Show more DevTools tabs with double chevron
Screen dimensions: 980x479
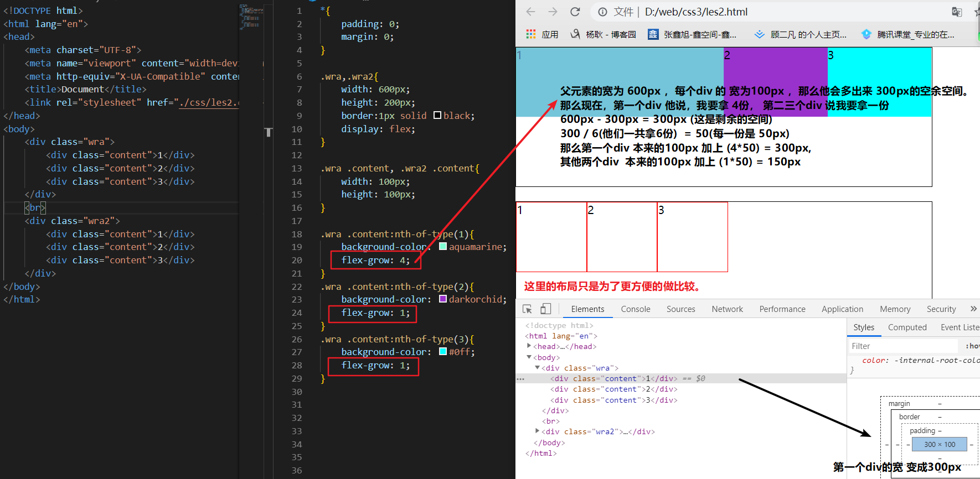pos(973,309)
